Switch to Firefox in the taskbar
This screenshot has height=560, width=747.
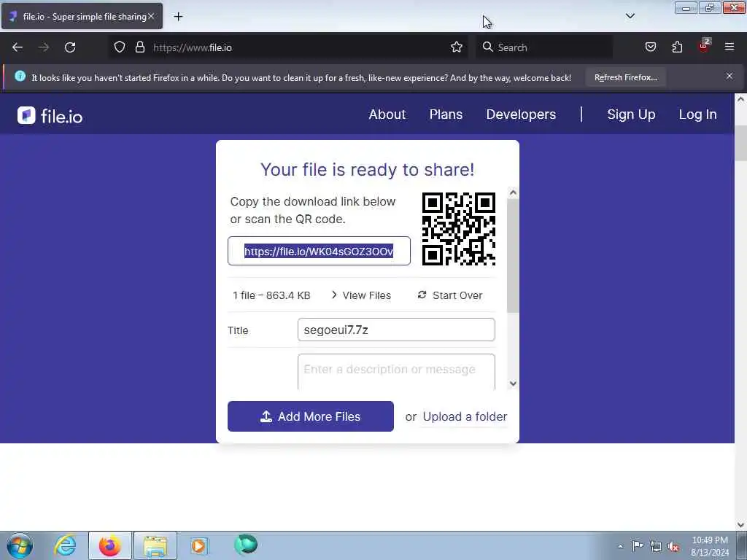(110, 545)
